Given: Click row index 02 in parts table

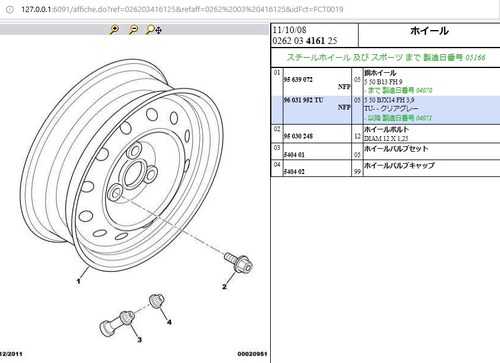Looking at the screenshot, I should [277, 129].
